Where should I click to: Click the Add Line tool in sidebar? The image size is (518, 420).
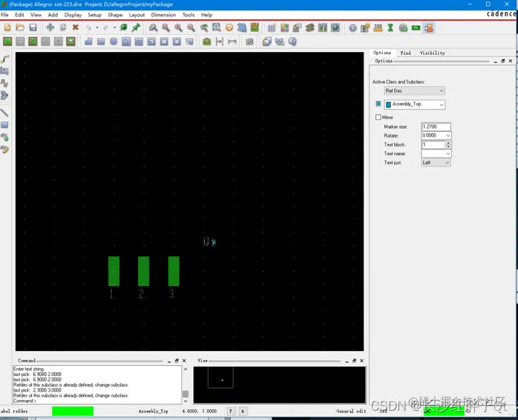click(4, 112)
